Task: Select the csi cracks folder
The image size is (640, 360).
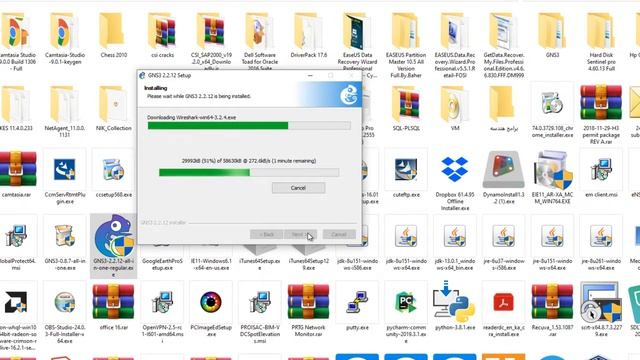Action: [162, 31]
